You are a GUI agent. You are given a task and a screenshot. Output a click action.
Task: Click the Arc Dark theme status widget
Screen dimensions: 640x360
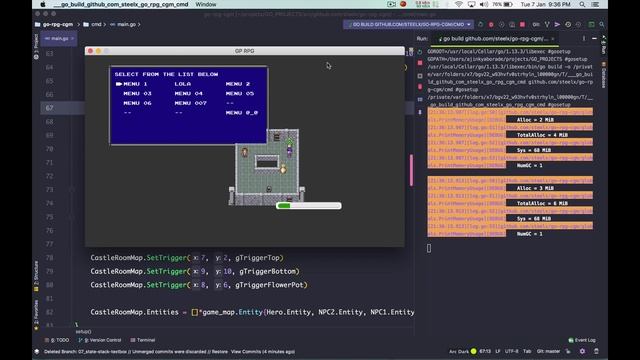coord(462,351)
